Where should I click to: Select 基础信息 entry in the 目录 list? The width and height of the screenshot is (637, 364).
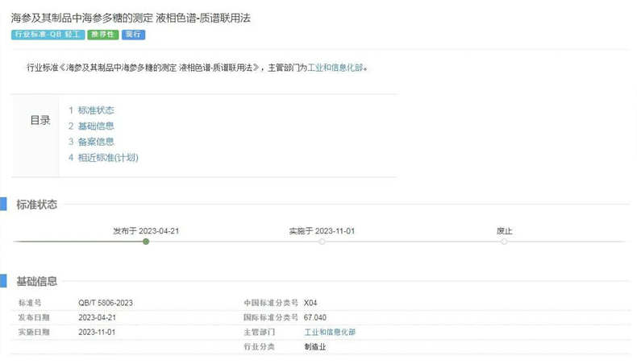(x=95, y=126)
